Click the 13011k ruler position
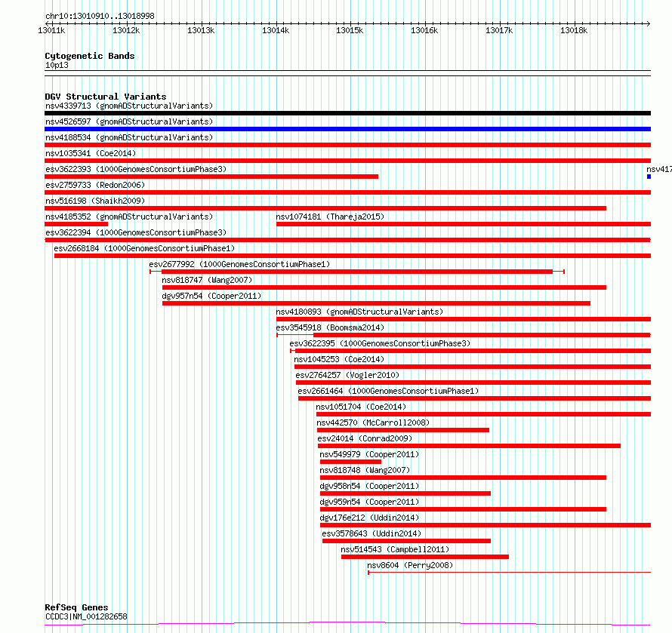672x633 pixels. point(51,30)
